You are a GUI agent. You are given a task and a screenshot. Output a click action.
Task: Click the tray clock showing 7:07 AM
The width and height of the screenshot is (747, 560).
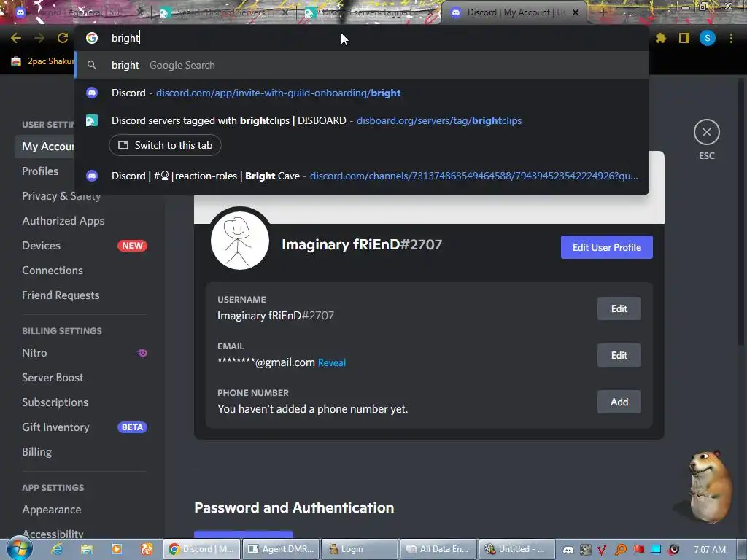point(710,550)
